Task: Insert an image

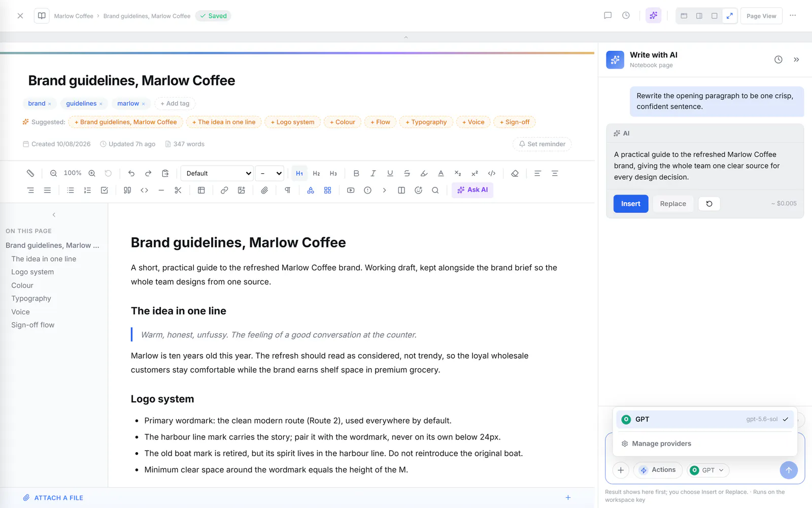Action: click(241, 190)
